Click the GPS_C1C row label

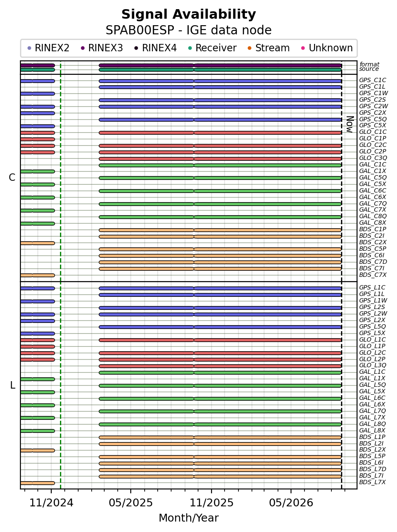[x=372, y=80]
